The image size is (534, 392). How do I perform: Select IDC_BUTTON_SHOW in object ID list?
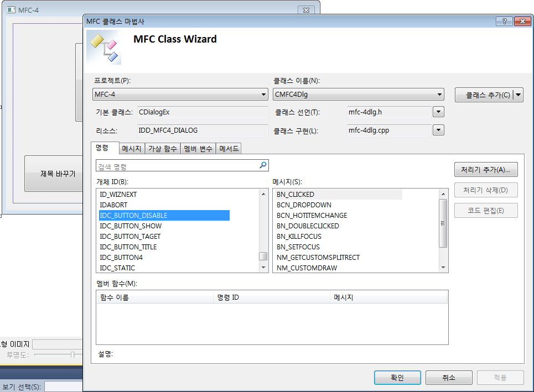tap(131, 226)
